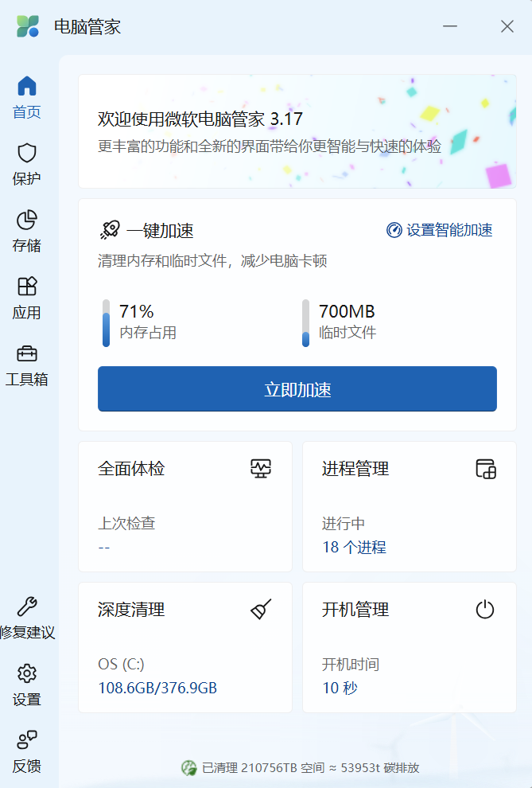This screenshot has width=532, height=788.
Task: Click the PC Manager logo icon
Action: pos(28,26)
